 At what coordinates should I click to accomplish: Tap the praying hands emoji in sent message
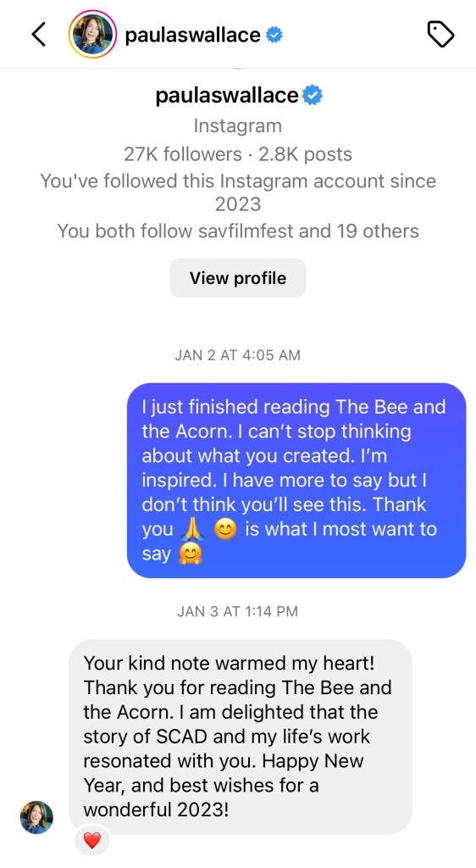point(191,531)
